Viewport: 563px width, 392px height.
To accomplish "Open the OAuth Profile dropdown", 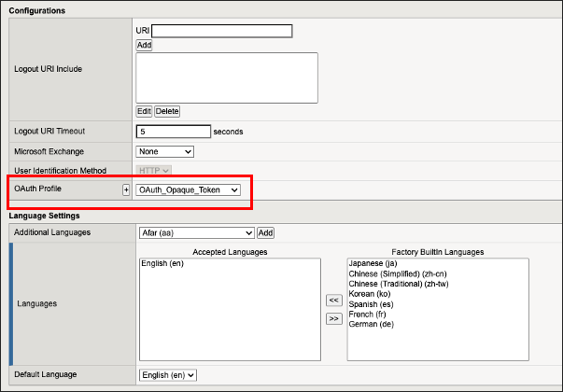I will pyautogui.click(x=188, y=189).
